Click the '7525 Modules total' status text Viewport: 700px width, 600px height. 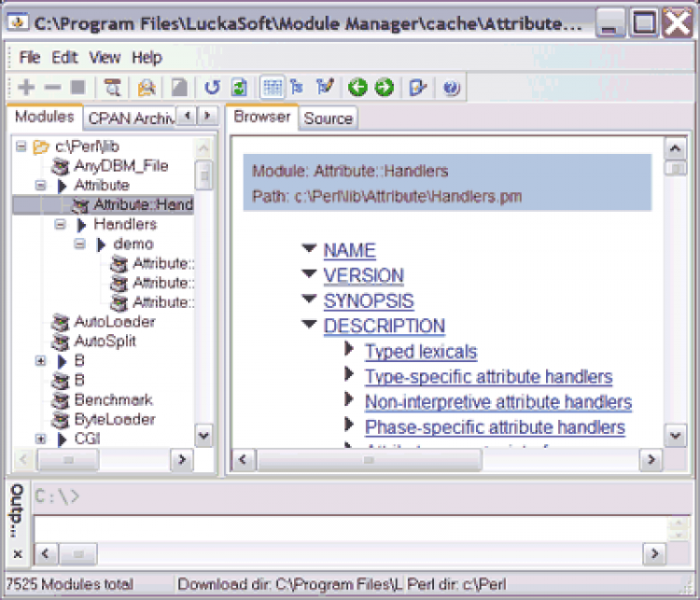pos(70,584)
